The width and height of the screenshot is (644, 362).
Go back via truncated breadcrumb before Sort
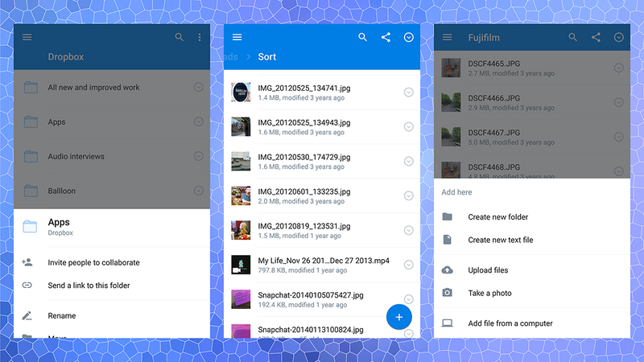click(231, 56)
